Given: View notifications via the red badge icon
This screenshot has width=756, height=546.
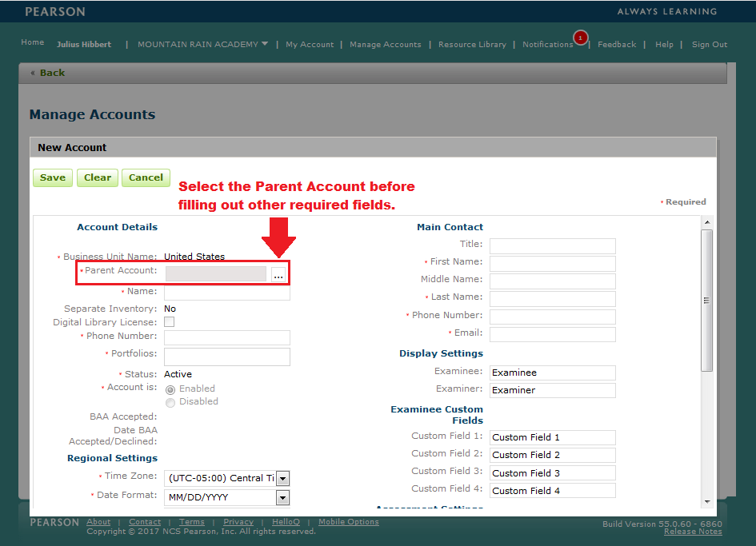Looking at the screenshot, I should click(x=580, y=38).
